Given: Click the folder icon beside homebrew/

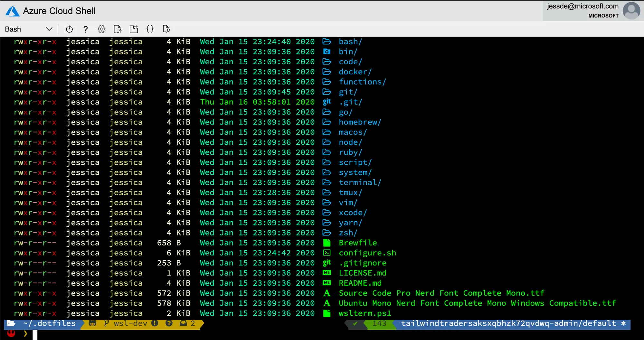Looking at the screenshot, I should [327, 122].
